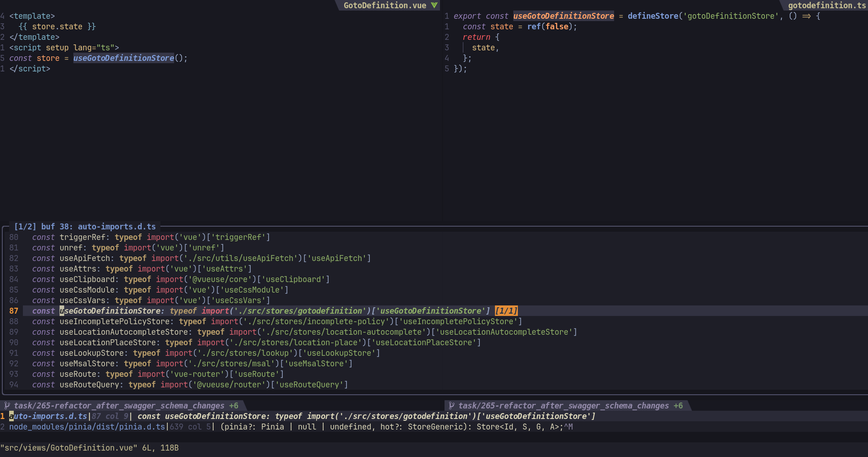Click '87 col 9' position in quickfix list
868x457 pixels.
point(110,416)
